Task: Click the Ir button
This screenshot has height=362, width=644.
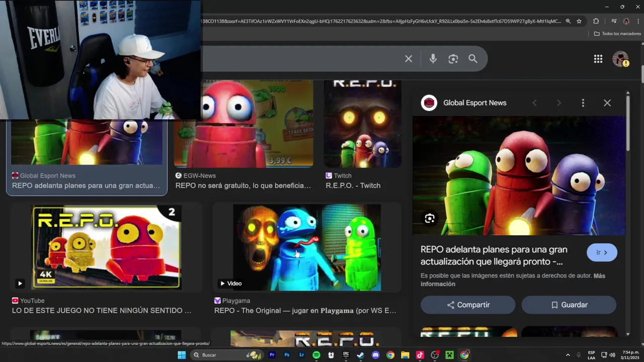Action: [602, 252]
